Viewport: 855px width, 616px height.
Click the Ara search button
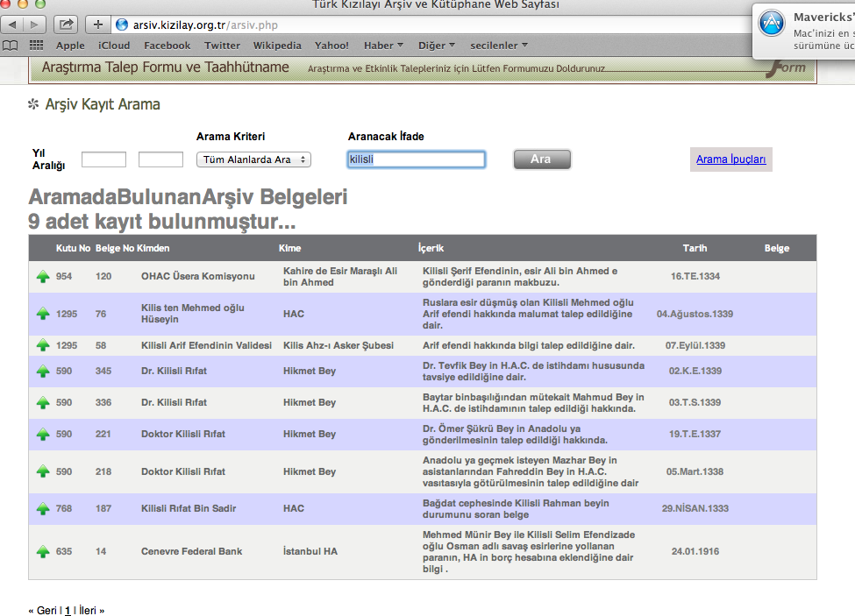coord(542,159)
